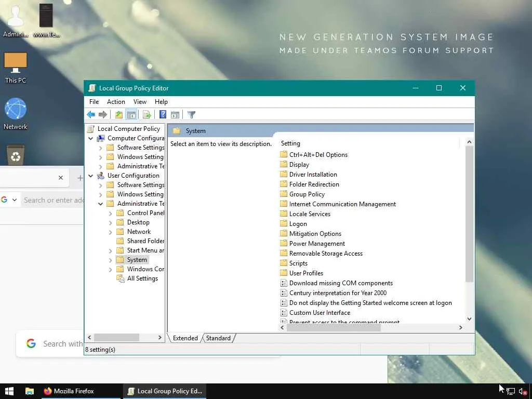Screen dimensions: 532x399
Task: Click the Up One Level folder icon
Action: pos(119,115)
